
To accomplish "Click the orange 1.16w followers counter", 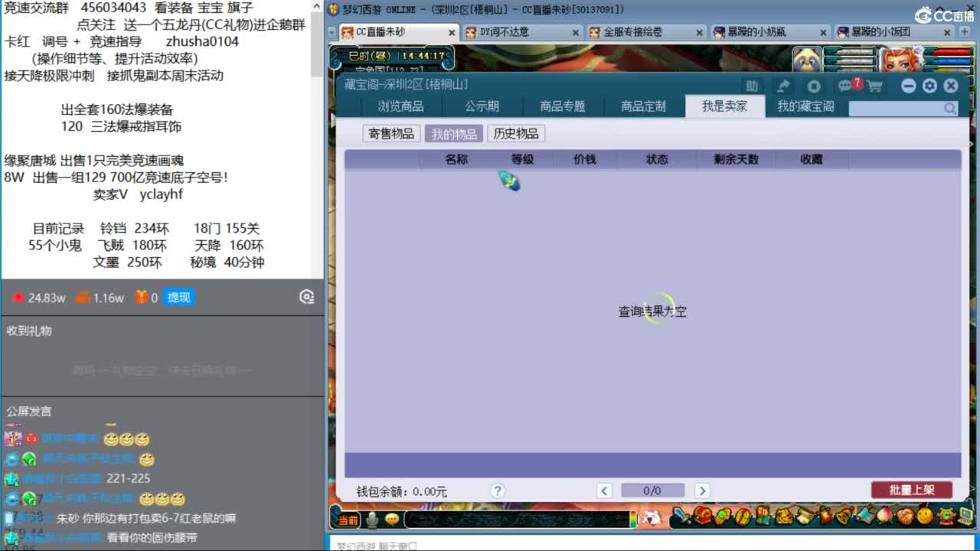I will (x=100, y=298).
